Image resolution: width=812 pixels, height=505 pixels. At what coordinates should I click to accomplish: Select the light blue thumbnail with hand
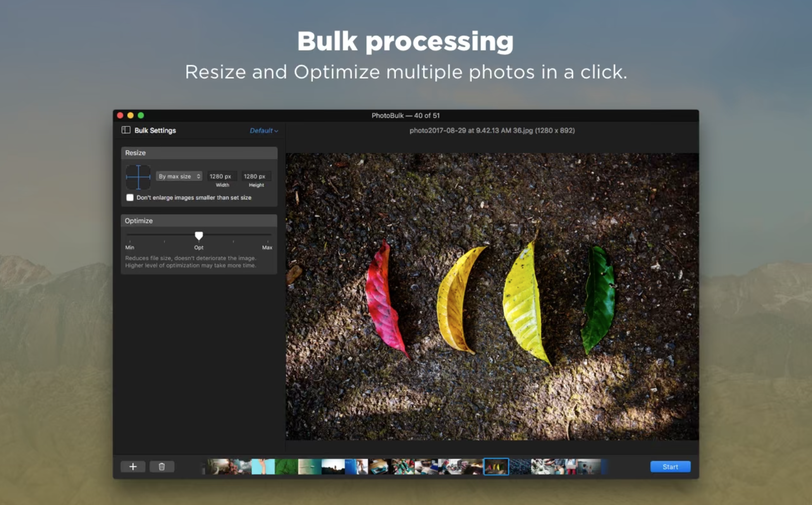[x=263, y=467]
